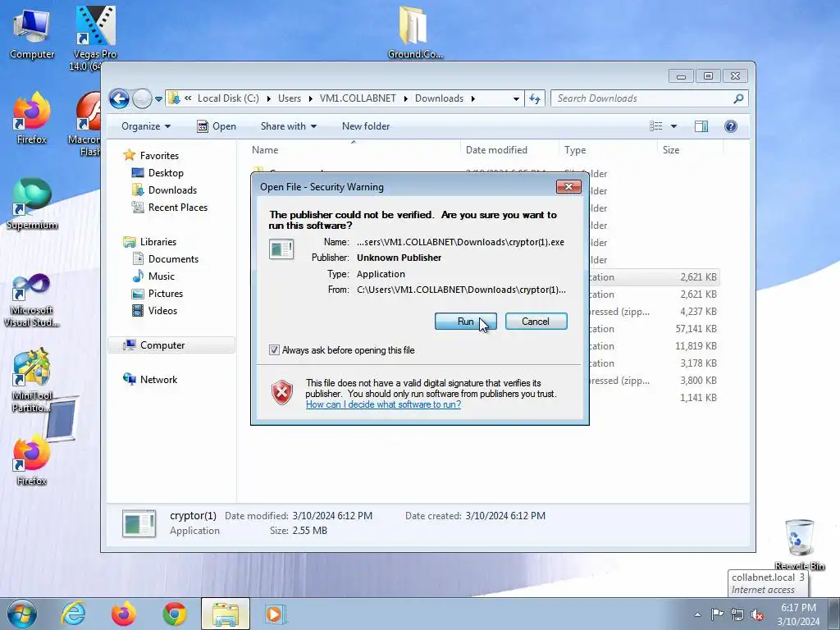Close the Open File Security Warning dialog
This screenshot has width=840, height=630.
click(569, 186)
